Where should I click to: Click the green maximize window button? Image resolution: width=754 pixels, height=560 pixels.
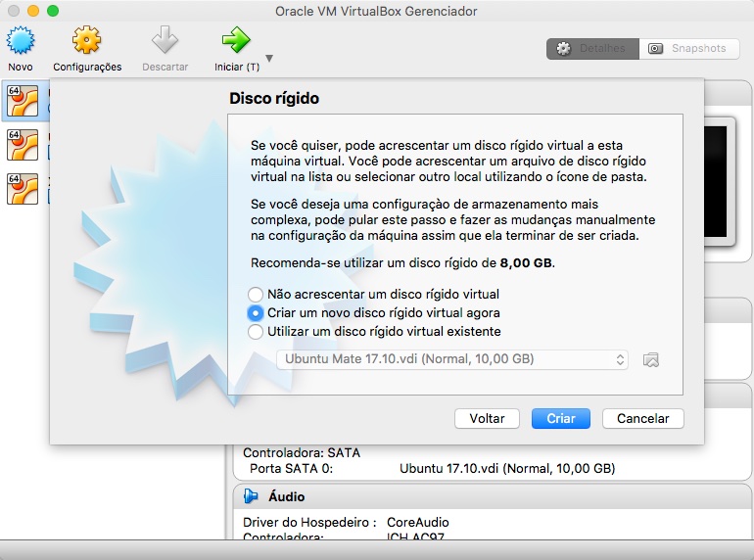point(53,11)
